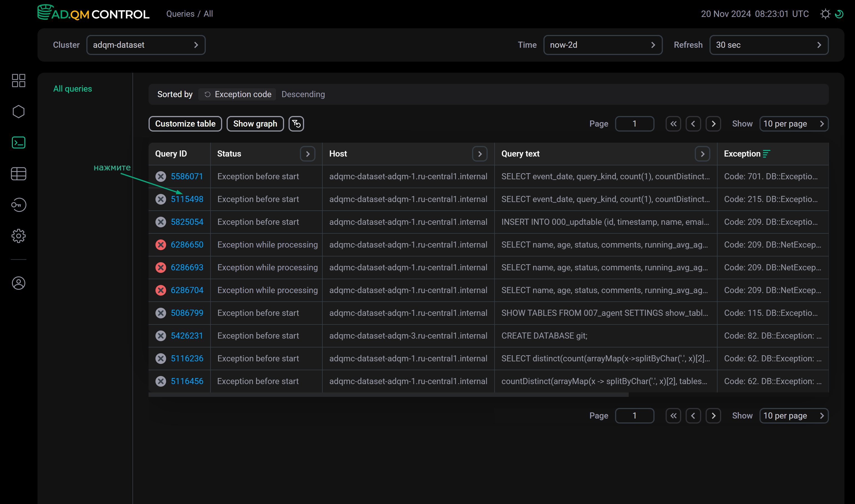Click the user profile icon in sidebar

(x=18, y=283)
